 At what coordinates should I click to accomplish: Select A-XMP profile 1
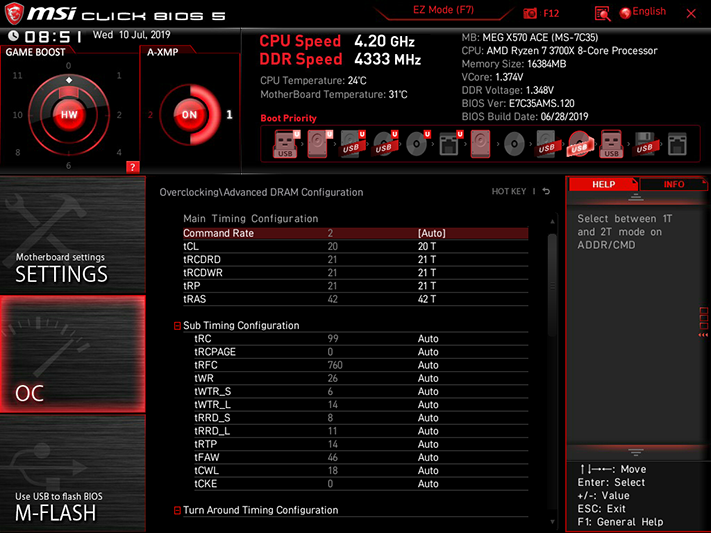click(x=229, y=114)
